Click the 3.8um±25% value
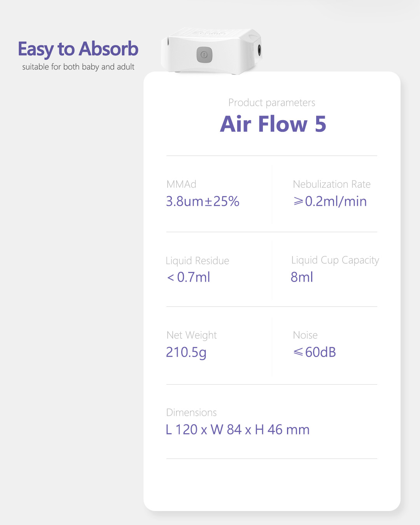The width and height of the screenshot is (420, 525). 203,201
